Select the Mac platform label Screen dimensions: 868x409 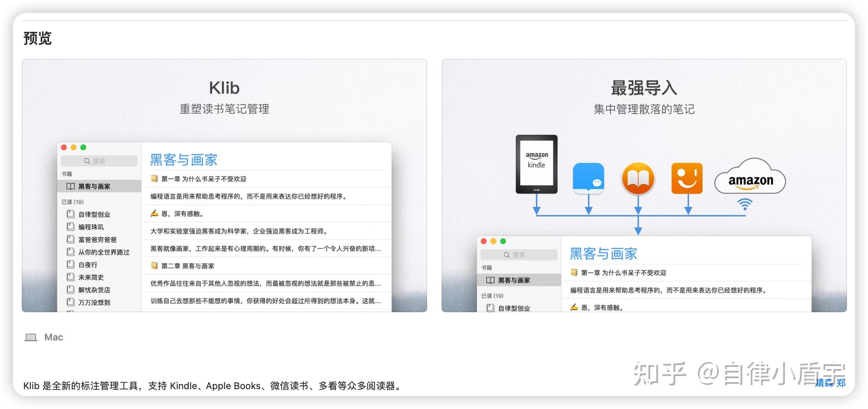[x=54, y=337]
